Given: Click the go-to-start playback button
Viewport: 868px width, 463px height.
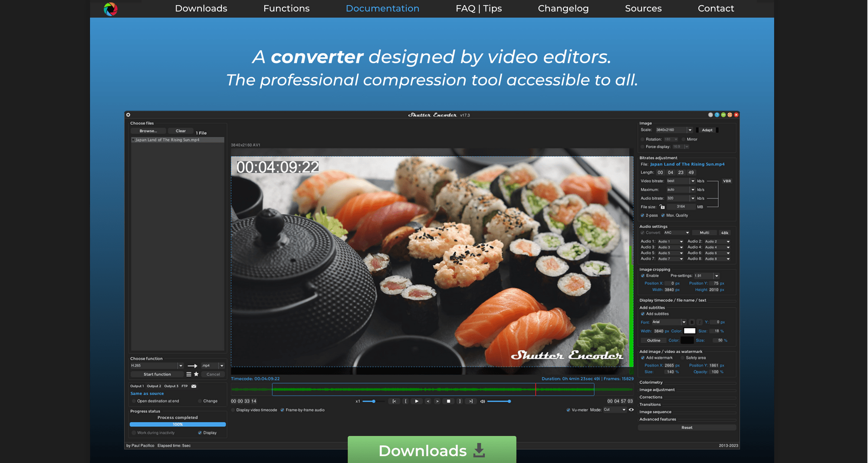Looking at the screenshot, I should [x=394, y=401].
